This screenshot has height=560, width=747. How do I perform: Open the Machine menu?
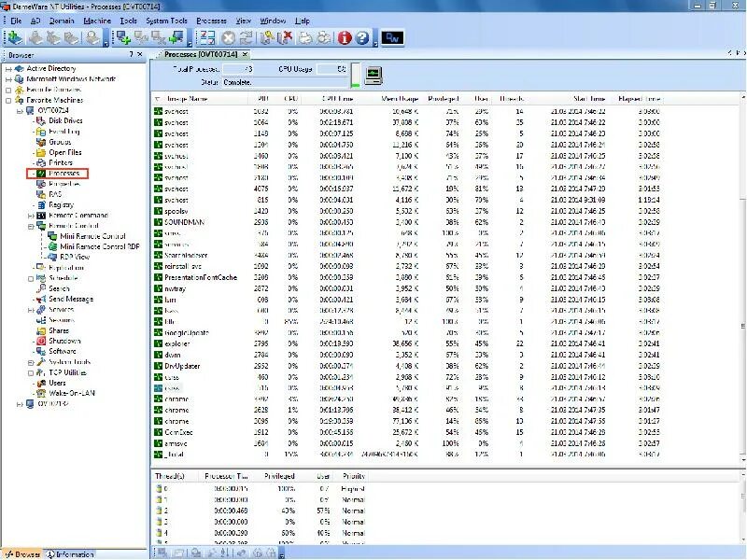click(x=97, y=21)
